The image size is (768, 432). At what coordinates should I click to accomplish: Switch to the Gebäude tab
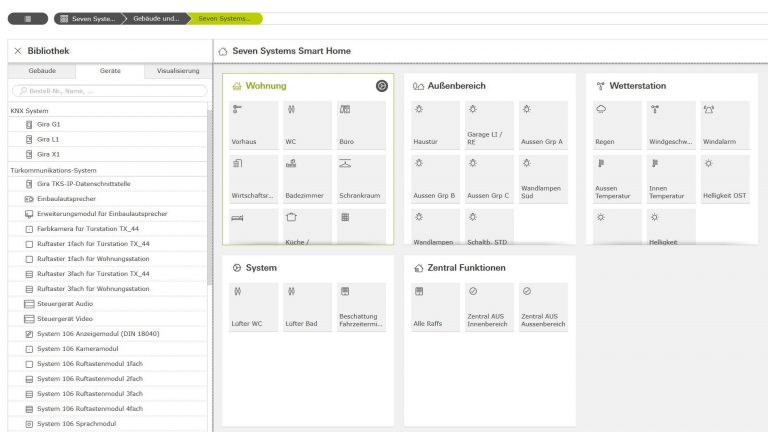42,71
